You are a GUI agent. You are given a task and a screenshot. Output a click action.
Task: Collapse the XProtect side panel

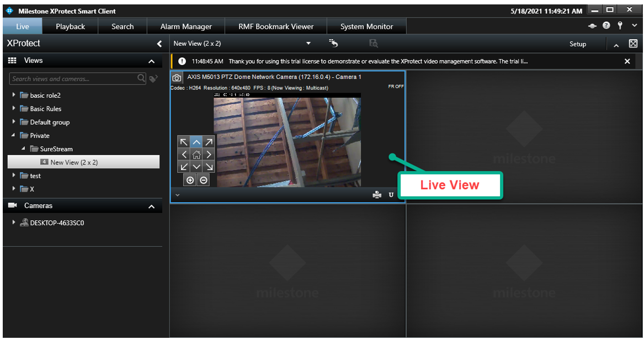159,44
